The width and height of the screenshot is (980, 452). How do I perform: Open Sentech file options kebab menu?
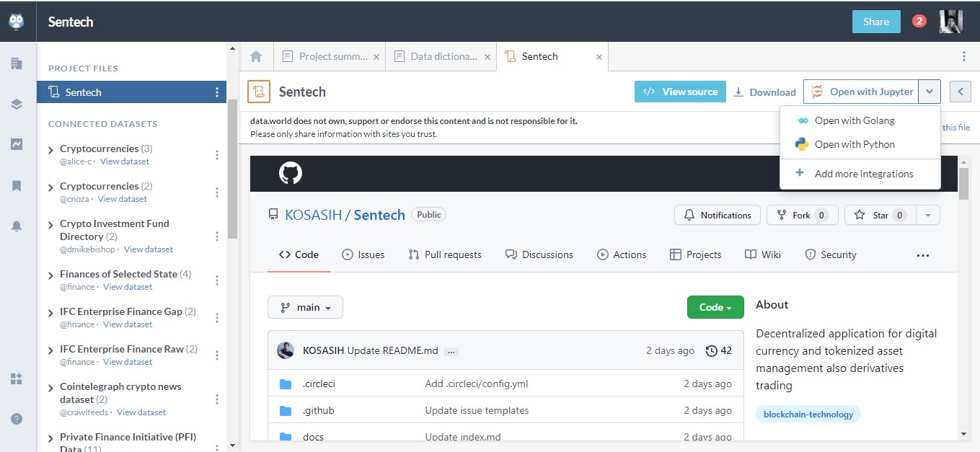point(217,92)
